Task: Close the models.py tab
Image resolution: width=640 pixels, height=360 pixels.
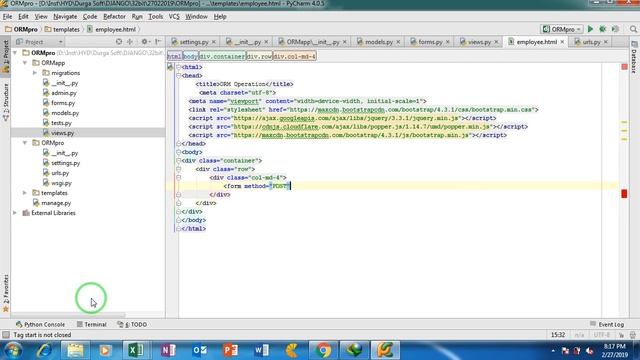Action: pyautogui.click(x=398, y=42)
